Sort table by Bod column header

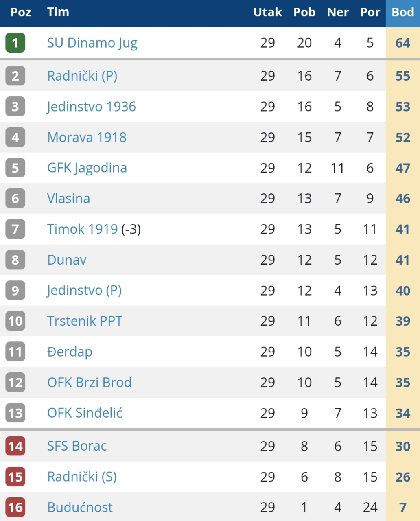(x=402, y=12)
